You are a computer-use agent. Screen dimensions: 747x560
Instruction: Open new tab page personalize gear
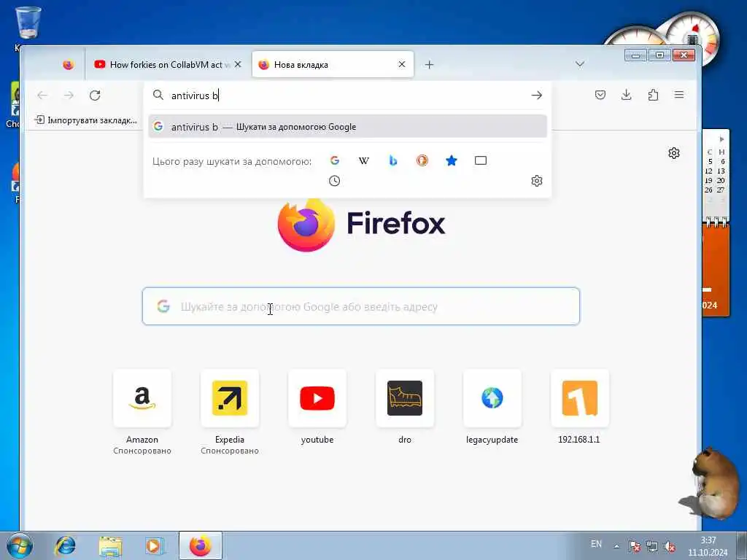point(673,153)
